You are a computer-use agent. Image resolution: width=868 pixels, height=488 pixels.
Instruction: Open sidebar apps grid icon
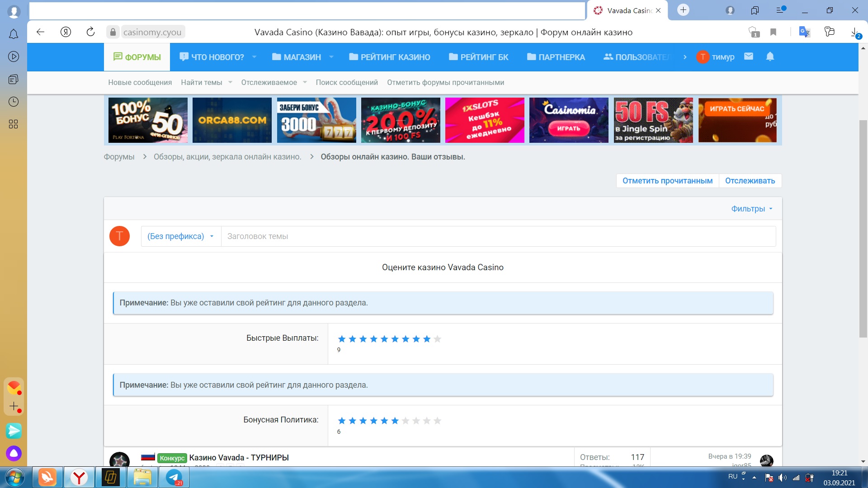tap(14, 124)
